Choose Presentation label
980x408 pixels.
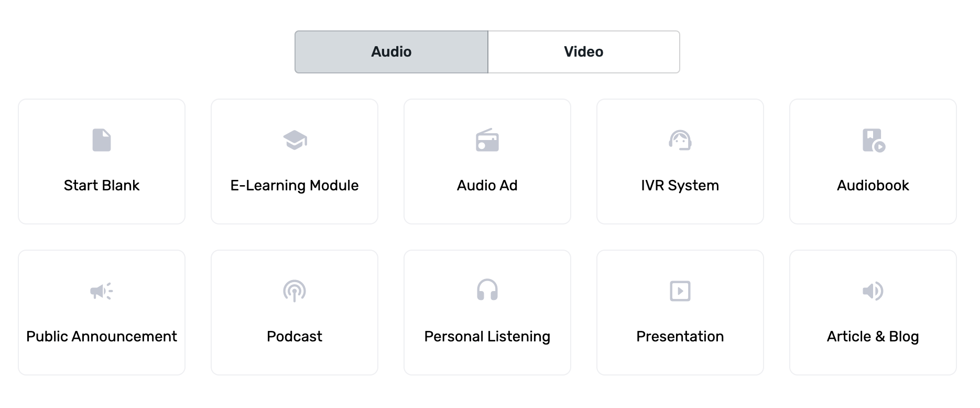pos(680,337)
